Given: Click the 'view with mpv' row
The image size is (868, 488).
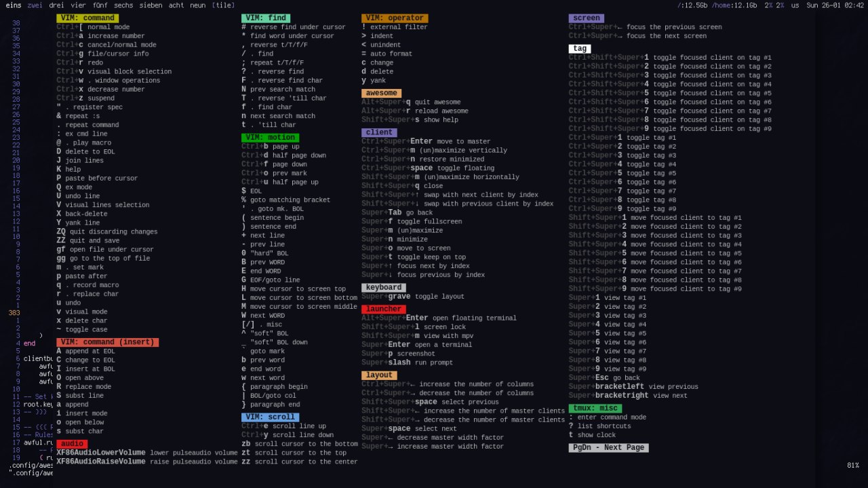Looking at the screenshot, I should click(x=418, y=336).
